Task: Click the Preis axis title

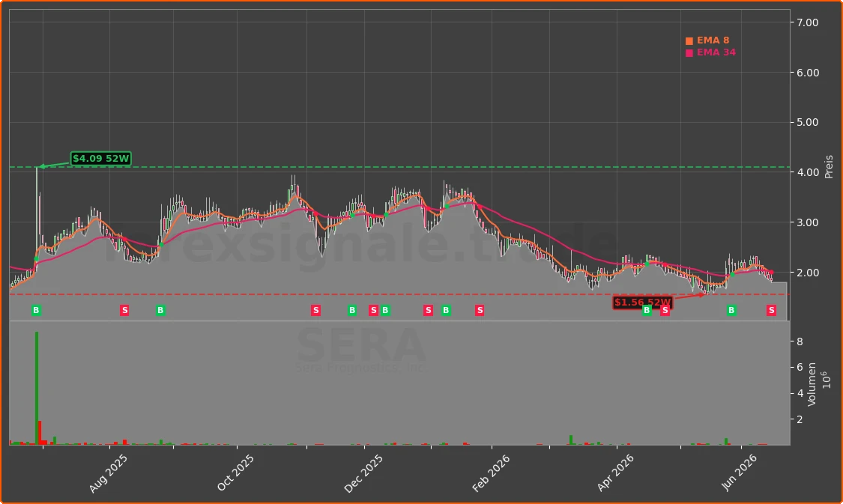Action: 829,166
